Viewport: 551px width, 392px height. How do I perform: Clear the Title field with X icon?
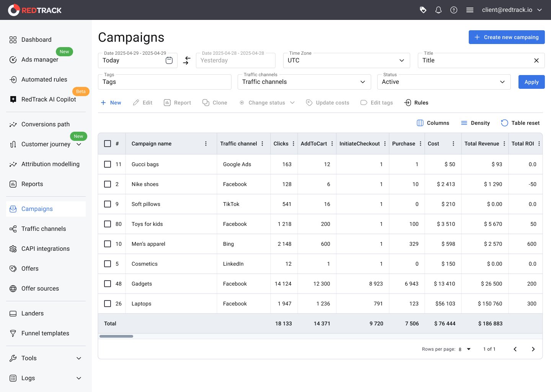tap(536, 60)
